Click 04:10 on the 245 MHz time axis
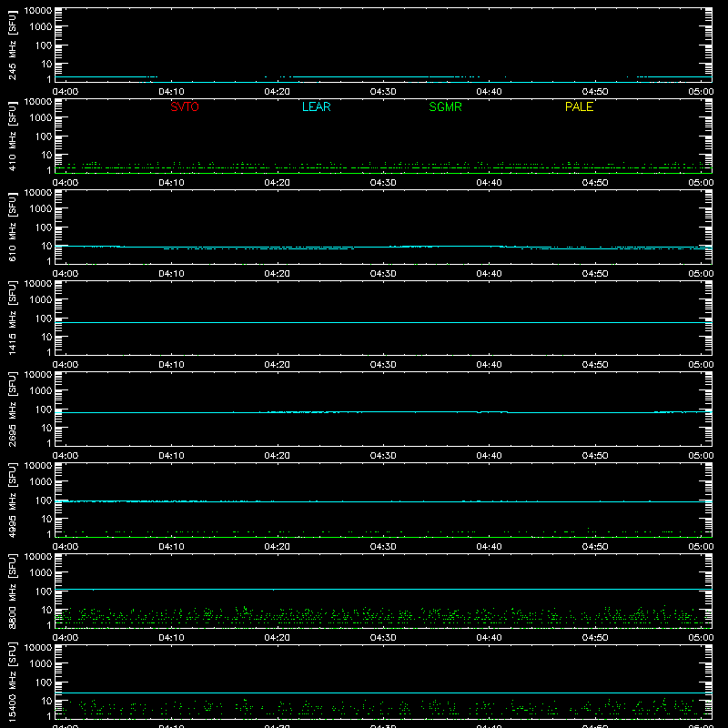Screen dimensions: 728x728 pyautogui.click(x=171, y=92)
